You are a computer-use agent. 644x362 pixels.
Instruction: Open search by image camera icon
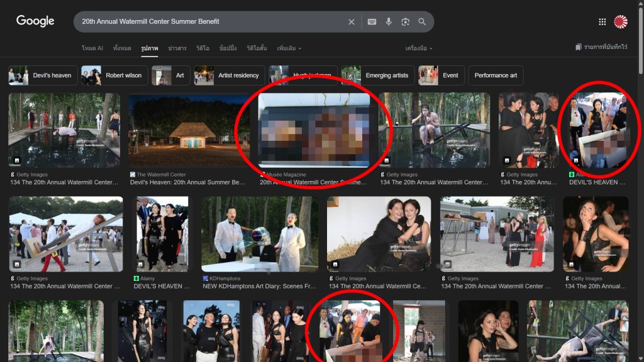point(406,22)
